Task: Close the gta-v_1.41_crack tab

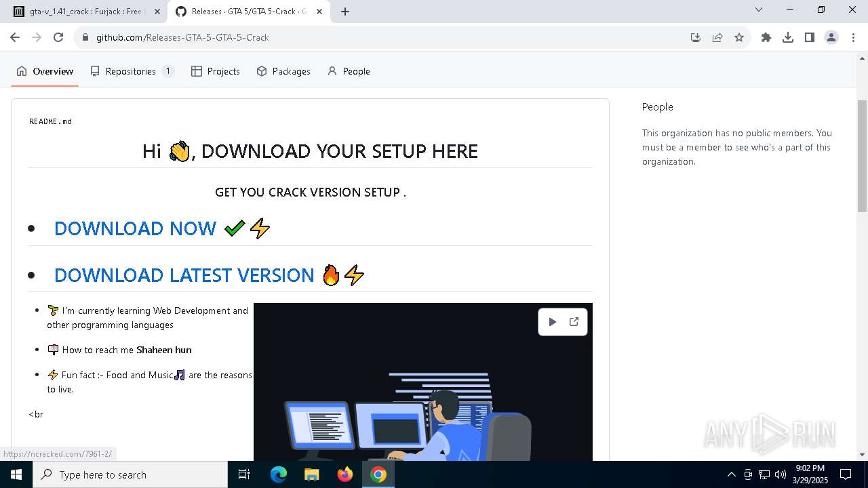Action: click(x=157, y=12)
